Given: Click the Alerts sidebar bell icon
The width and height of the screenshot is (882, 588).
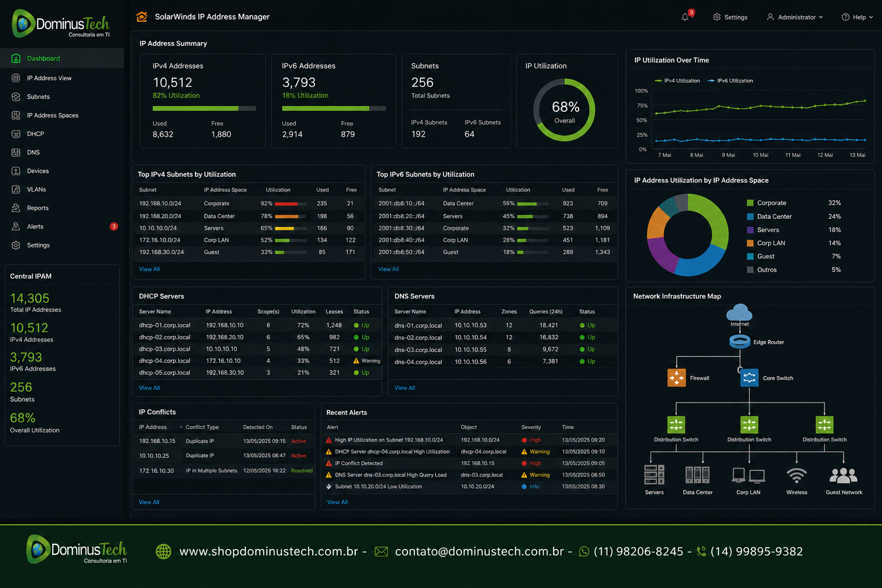Looking at the screenshot, I should (16, 227).
